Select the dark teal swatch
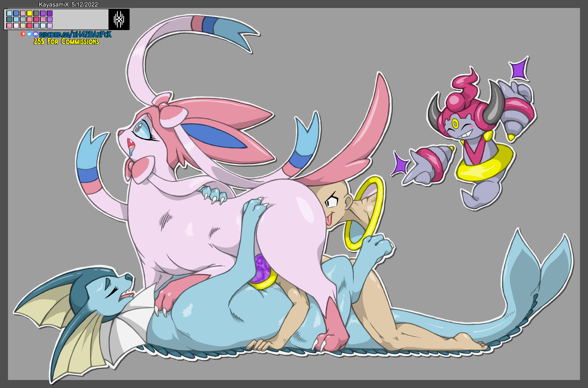This screenshot has width=588, height=388. coord(9,19)
